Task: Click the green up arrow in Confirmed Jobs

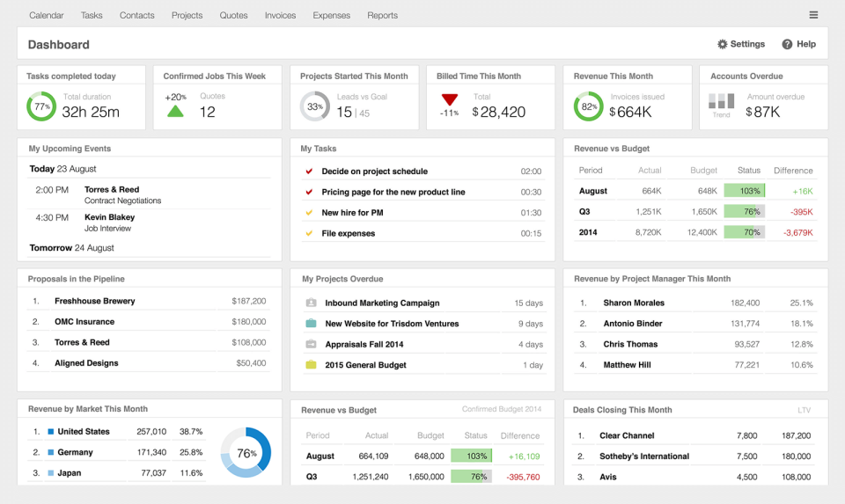Action: pyautogui.click(x=175, y=111)
